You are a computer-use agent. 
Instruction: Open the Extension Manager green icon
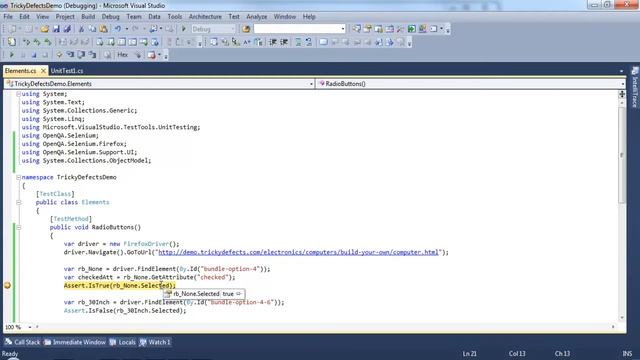[411, 29]
